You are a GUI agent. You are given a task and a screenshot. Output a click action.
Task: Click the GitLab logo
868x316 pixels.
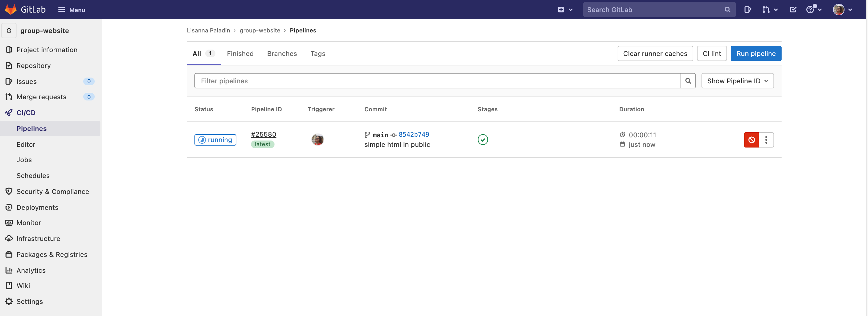(x=10, y=9)
